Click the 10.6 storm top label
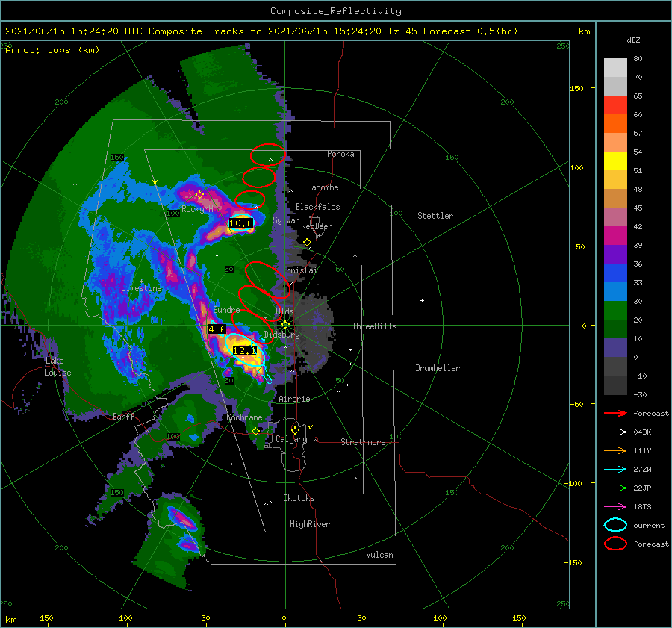Image resolution: width=672 pixels, height=628 pixels. [x=241, y=223]
